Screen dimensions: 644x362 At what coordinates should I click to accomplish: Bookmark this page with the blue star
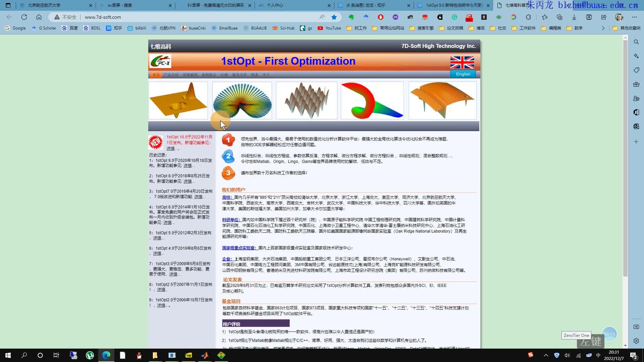(334, 17)
